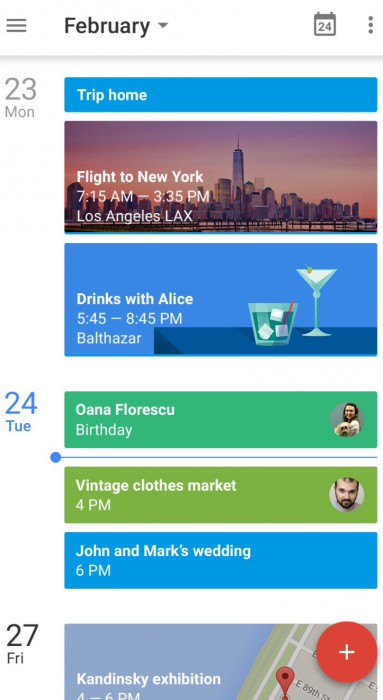The width and height of the screenshot is (383, 700).
Task: Open the February month title
Action: [x=107, y=26]
